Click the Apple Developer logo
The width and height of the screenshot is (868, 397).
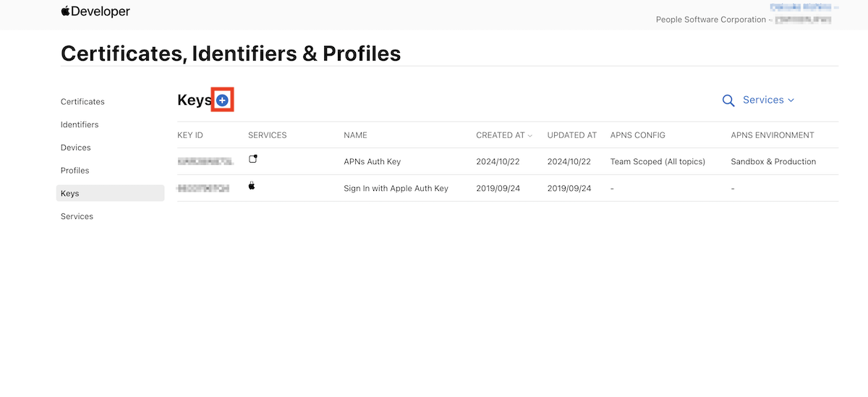point(95,12)
